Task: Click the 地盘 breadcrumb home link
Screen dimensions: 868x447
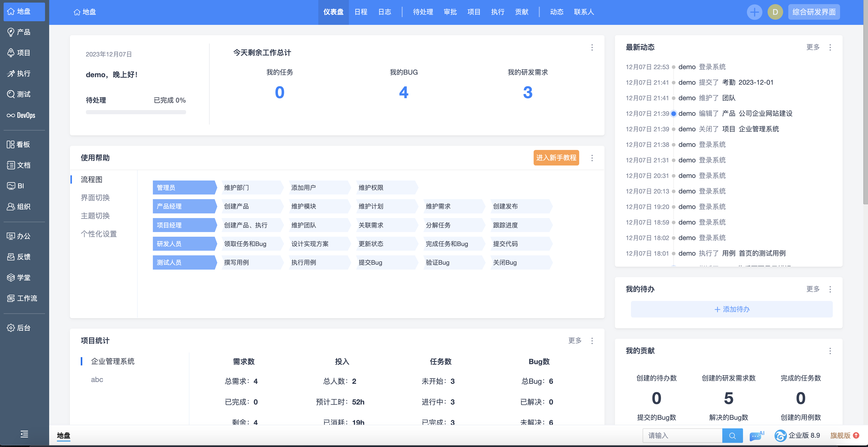Action: point(85,12)
